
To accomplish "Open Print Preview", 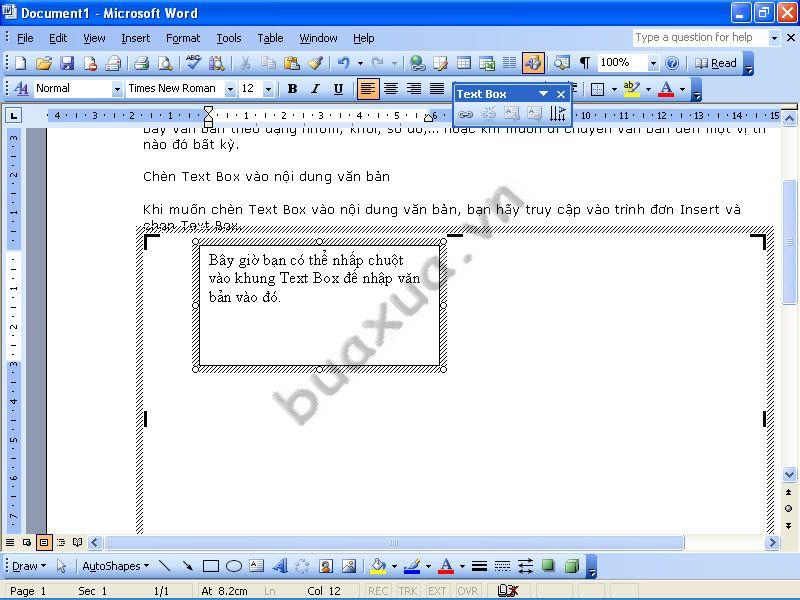I will click(x=165, y=63).
